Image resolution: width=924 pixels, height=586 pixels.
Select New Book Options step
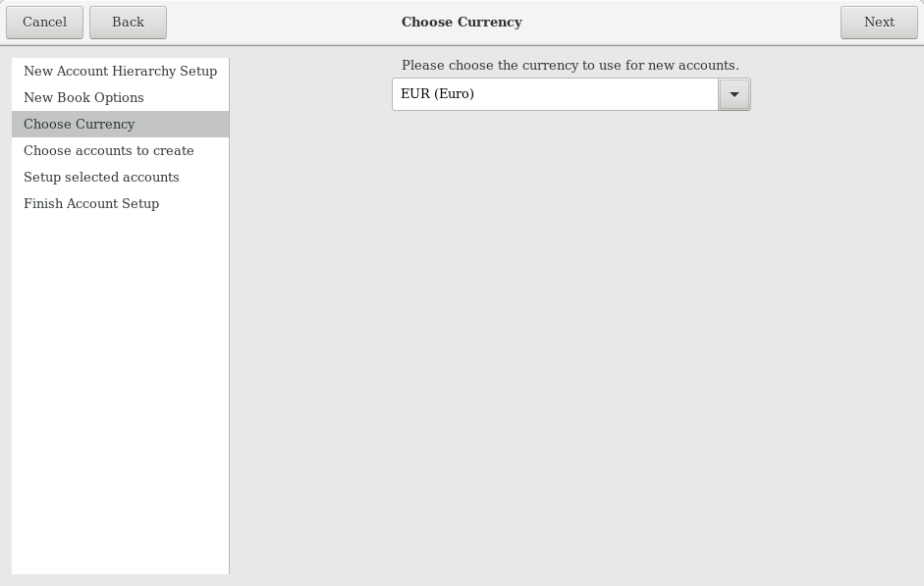pos(83,97)
